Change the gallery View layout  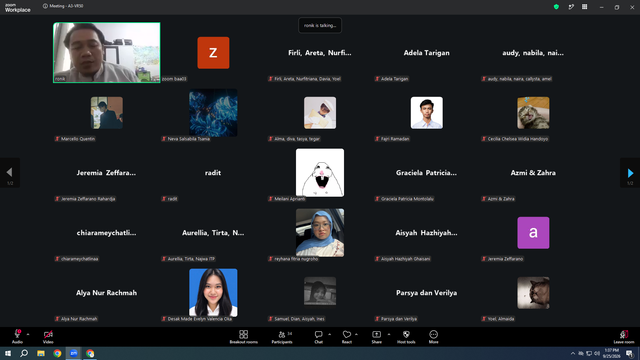point(584,7)
